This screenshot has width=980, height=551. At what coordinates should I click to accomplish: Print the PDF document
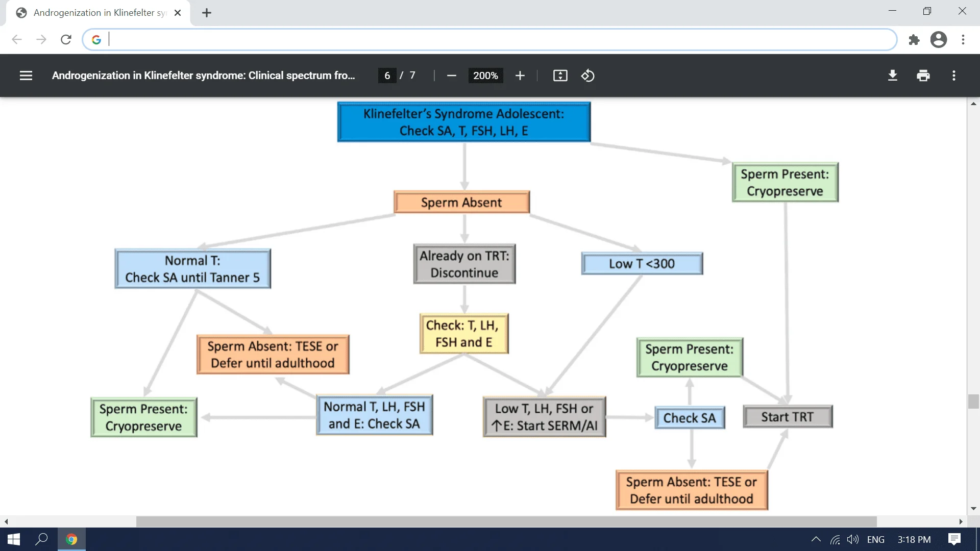(923, 76)
